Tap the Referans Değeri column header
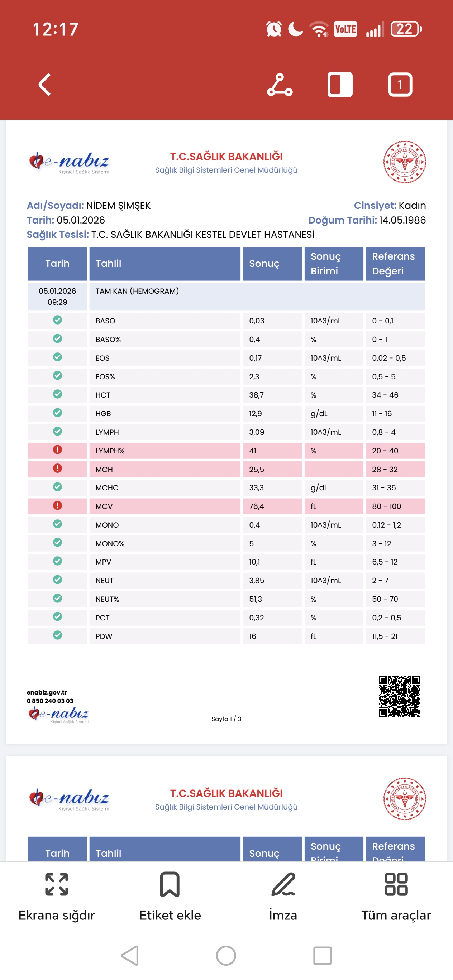453x980 pixels. (x=395, y=264)
